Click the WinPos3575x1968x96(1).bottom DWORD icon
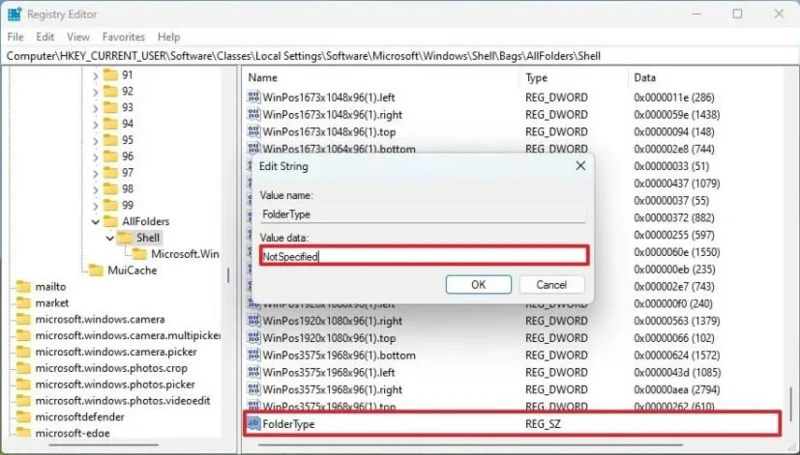 click(254, 356)
